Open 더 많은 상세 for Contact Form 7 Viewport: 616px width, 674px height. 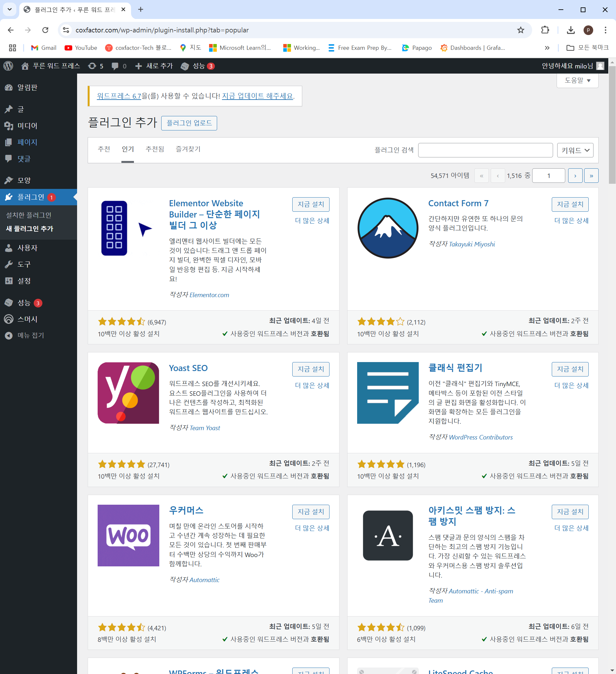click(571, 221)
